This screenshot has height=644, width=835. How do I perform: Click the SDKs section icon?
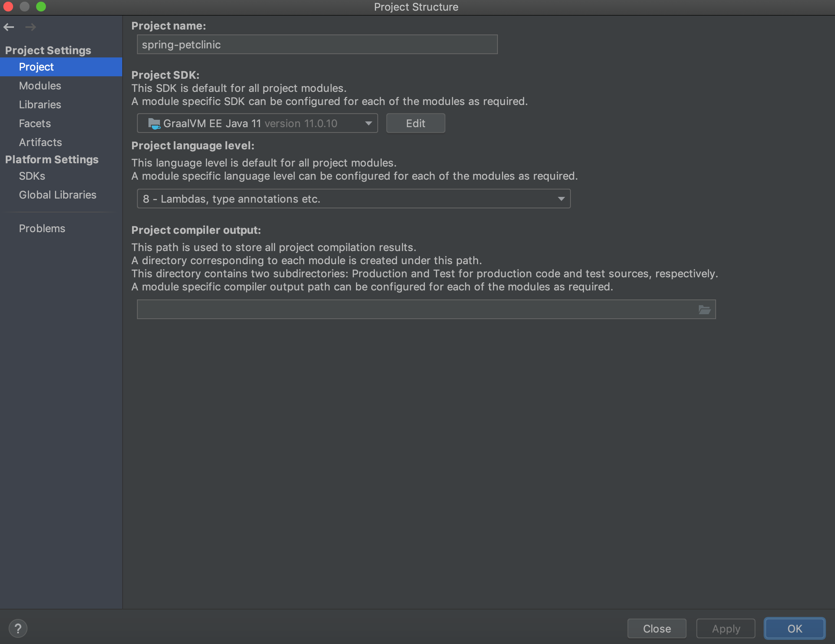point(32,176)
